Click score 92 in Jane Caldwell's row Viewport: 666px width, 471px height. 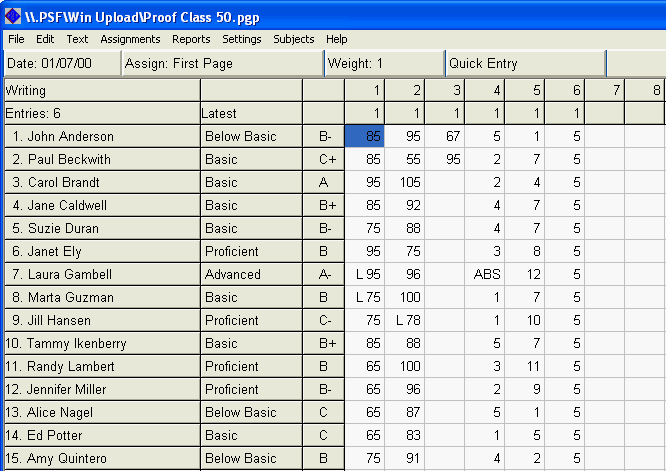click(x=405, y=205)
